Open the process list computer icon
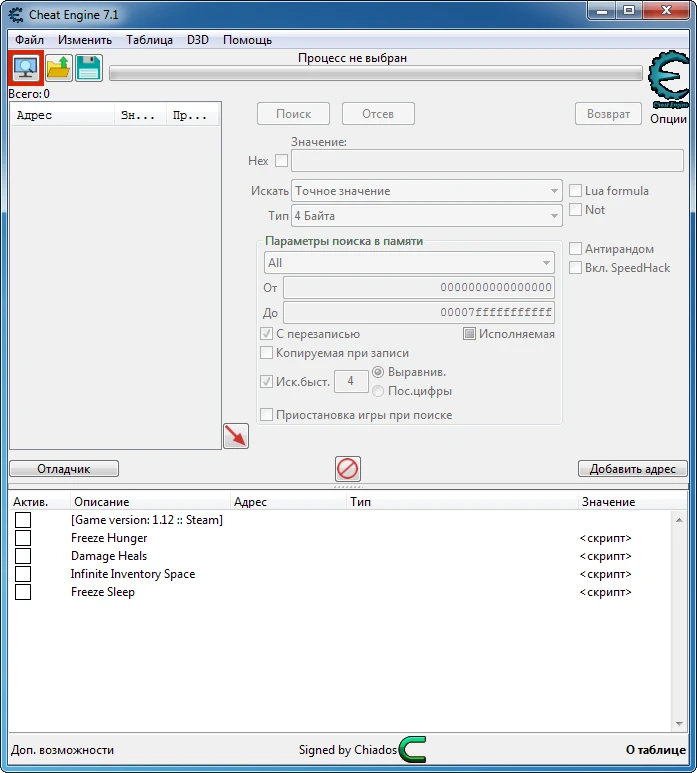This screenshot has width=697, height=773. [x=26, y=68]
